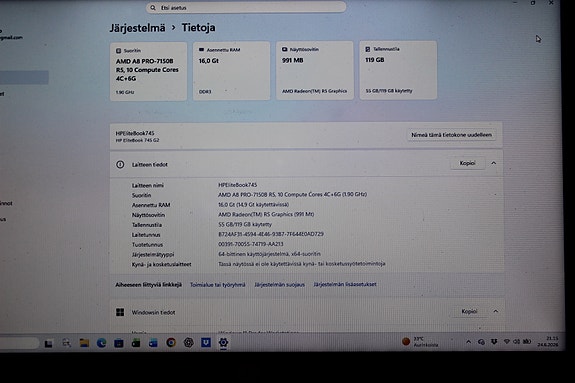This screenshot has width=575, height=383.
Task: Select the Tuotetunnus product ID value
Action: click(x=251, y=244)
